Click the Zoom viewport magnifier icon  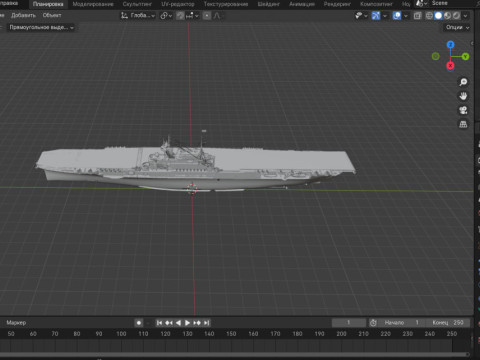click(463, 82)
